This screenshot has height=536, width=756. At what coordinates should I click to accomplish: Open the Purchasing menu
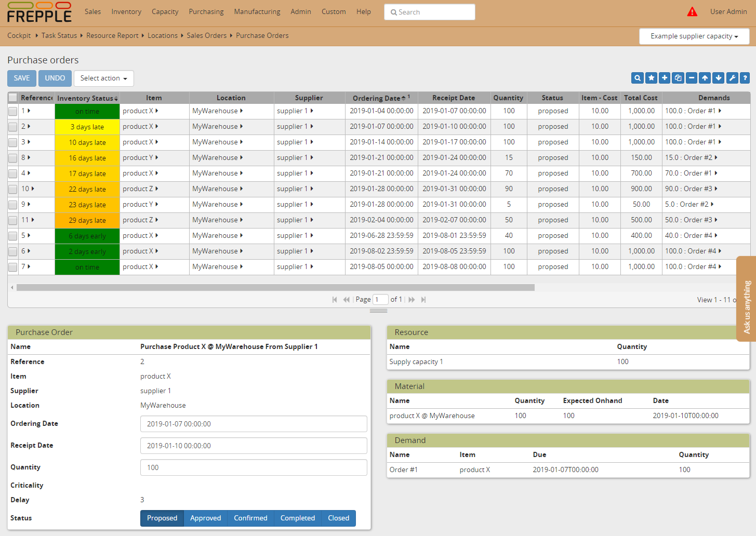[206, 11]
